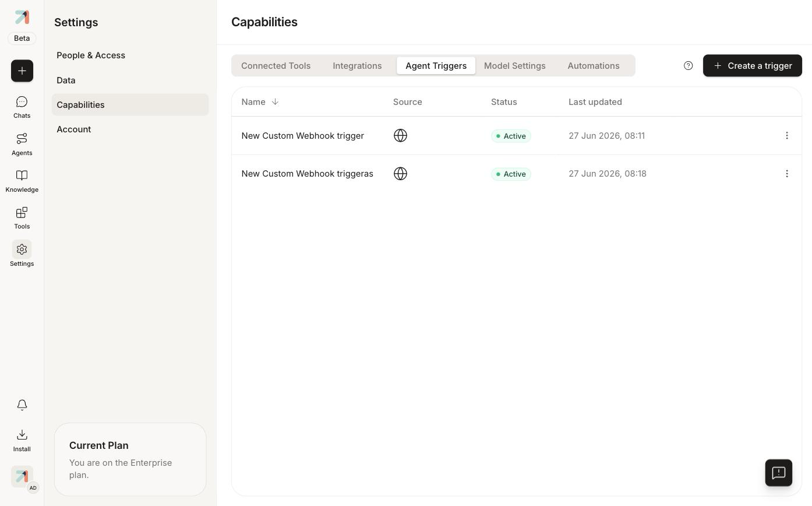Click Create a trigger button
This screenshot has height=506, width=812.
(752, 66)
